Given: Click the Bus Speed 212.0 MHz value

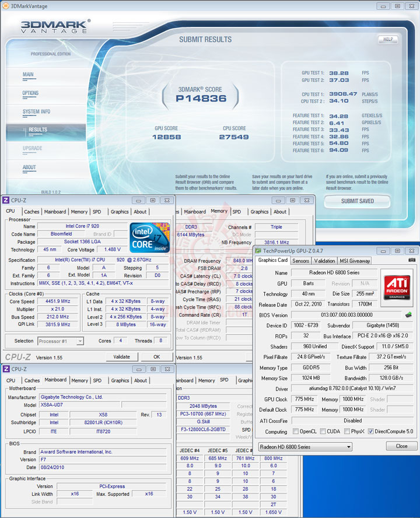Looking at the screenshot, I should tap(58, 317).
